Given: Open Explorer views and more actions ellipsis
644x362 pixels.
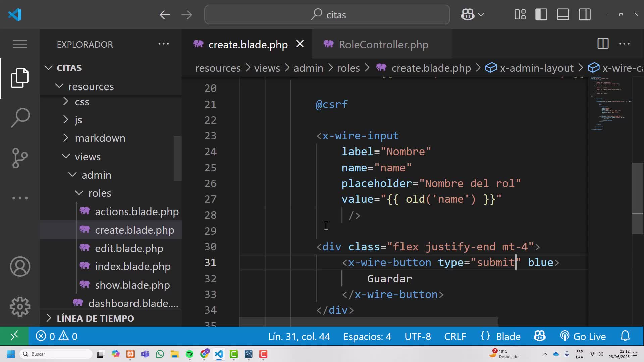Looking at the screenshot, I should click(x=164, y=44).
